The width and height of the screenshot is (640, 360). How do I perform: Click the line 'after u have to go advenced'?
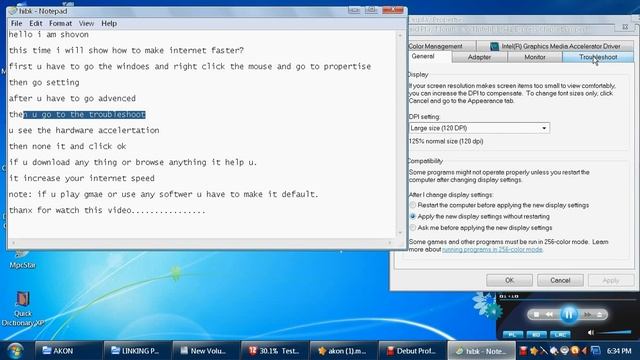[72, 98]
